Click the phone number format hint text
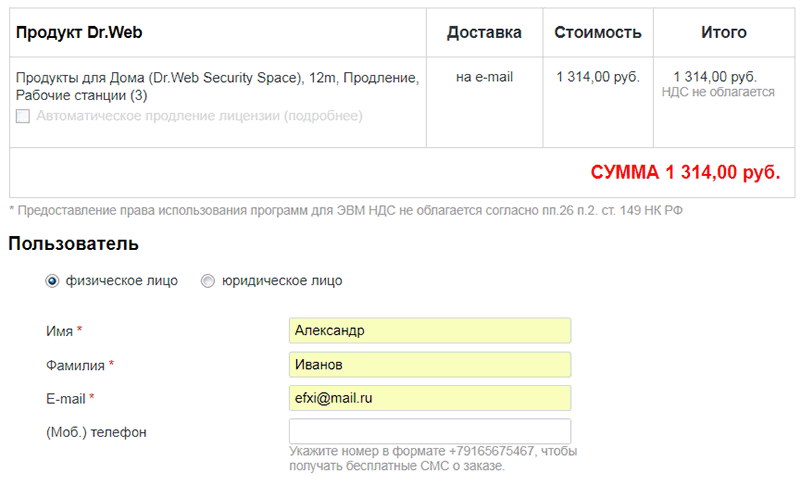 pyautogui.click(x=432, y=458)
